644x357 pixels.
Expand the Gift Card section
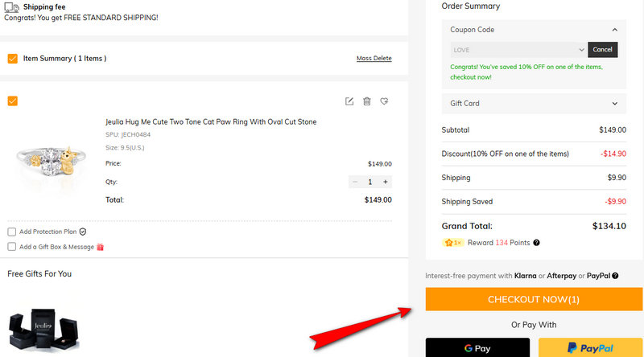point(615,104)
